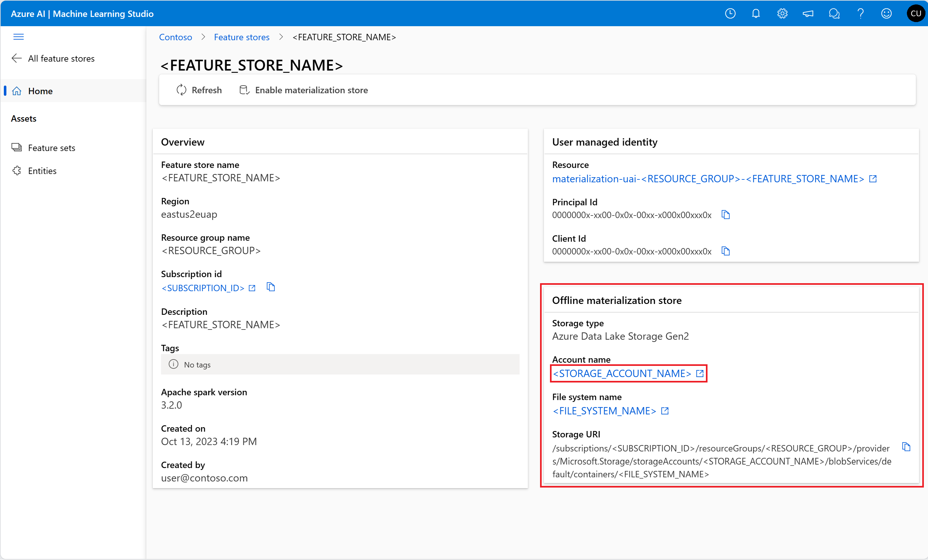Click Enable materialization store
Image resolution: width=928 pixels, height=560 pixels.
pos(304,90)
